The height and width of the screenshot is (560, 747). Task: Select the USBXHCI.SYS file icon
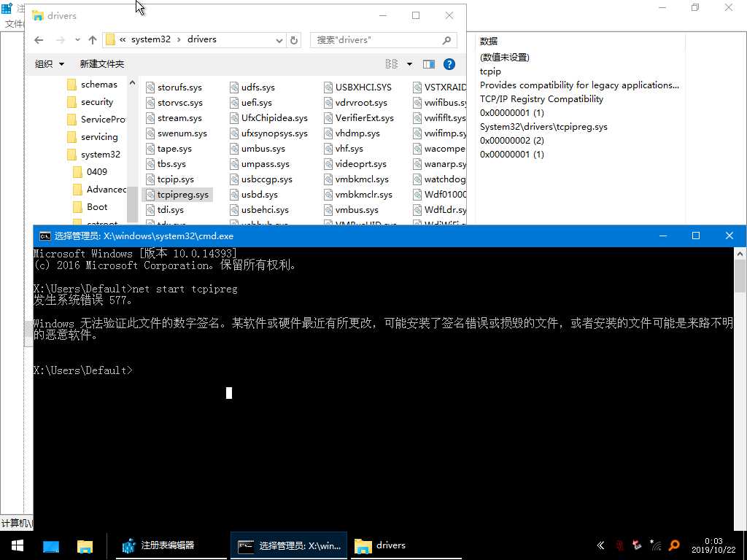(x=328, y=87)
